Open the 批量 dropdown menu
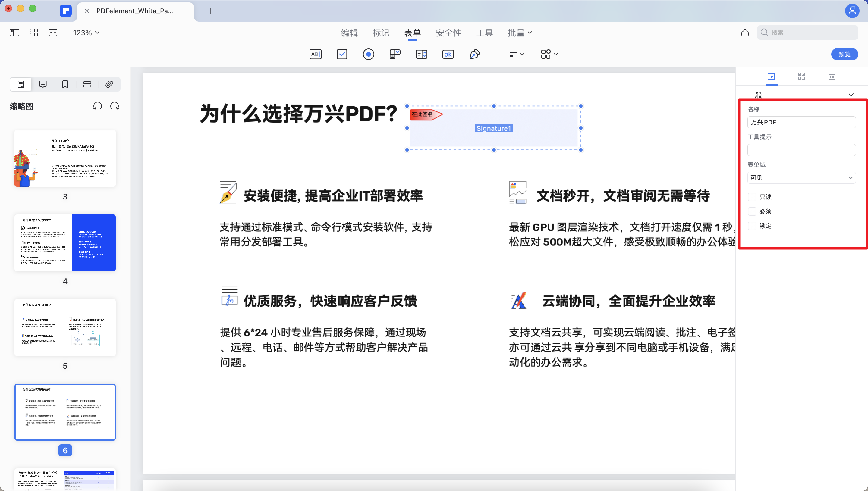The image size is (868, 491). pos(520,32)
